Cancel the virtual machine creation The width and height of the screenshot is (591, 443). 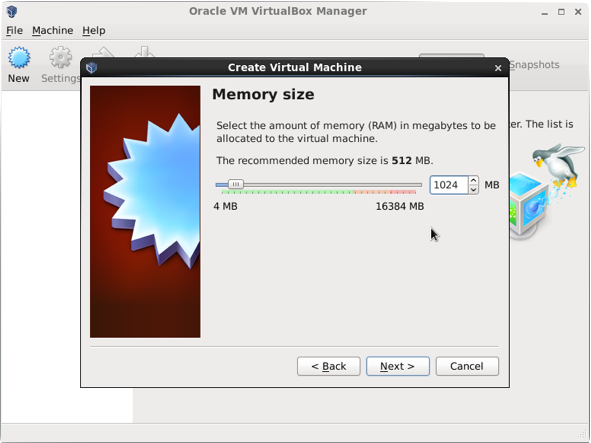(x=467, y=366)
